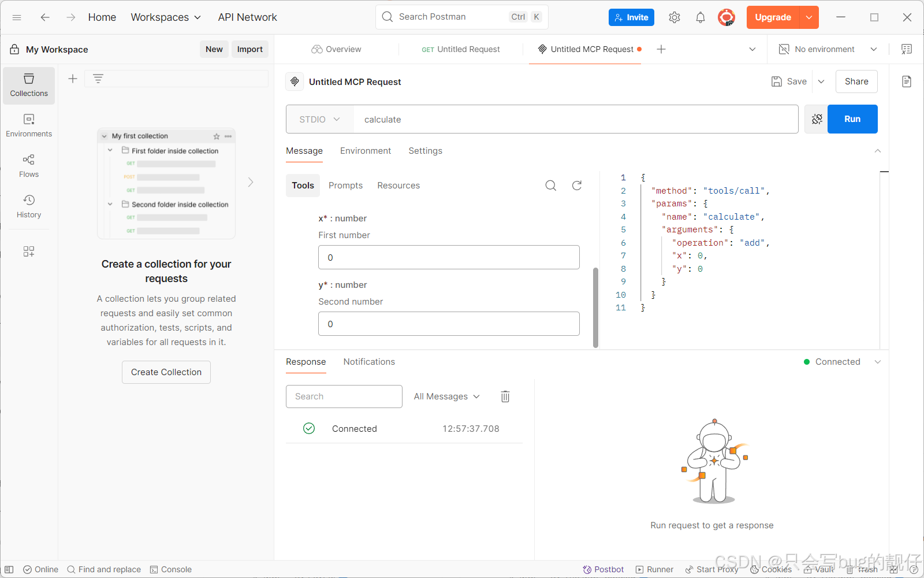Open the Save options chevron
Screen dimensions: 924x578
tap(821, 81)
